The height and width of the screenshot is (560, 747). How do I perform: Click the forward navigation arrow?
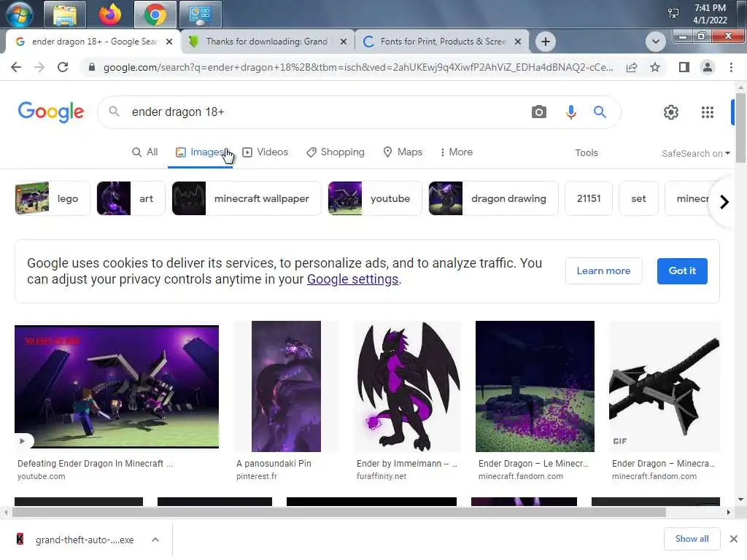point(39,67)
